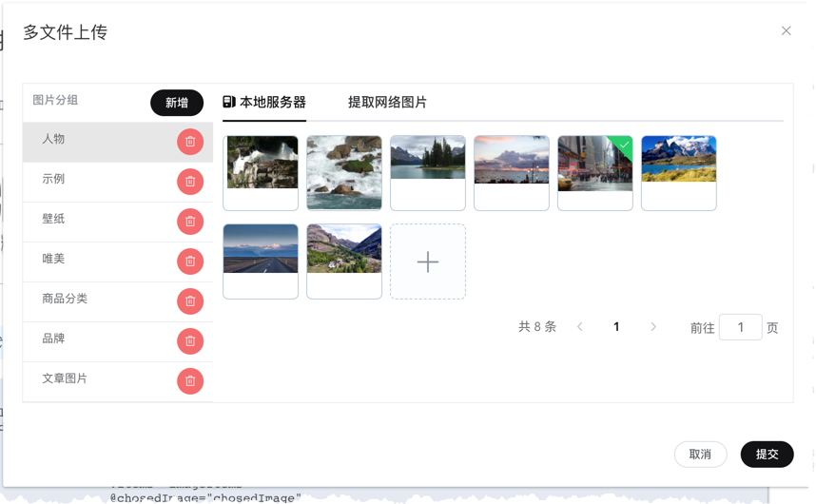Select the 商品分类 image group

tap(118, 301)
